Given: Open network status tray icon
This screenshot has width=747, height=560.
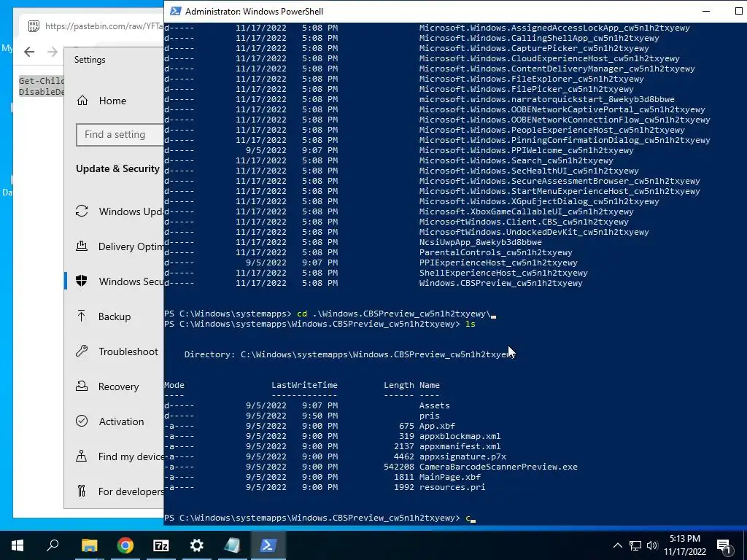Looking at the screenshot, I should click(635, 545).
